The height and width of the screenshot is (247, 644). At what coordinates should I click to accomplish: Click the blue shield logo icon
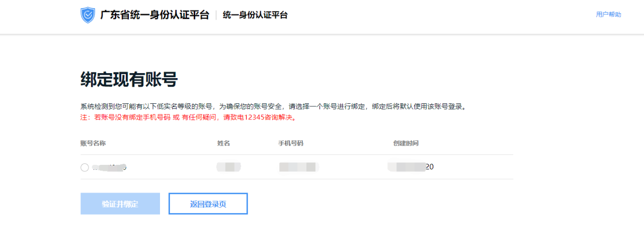[88, 15]
